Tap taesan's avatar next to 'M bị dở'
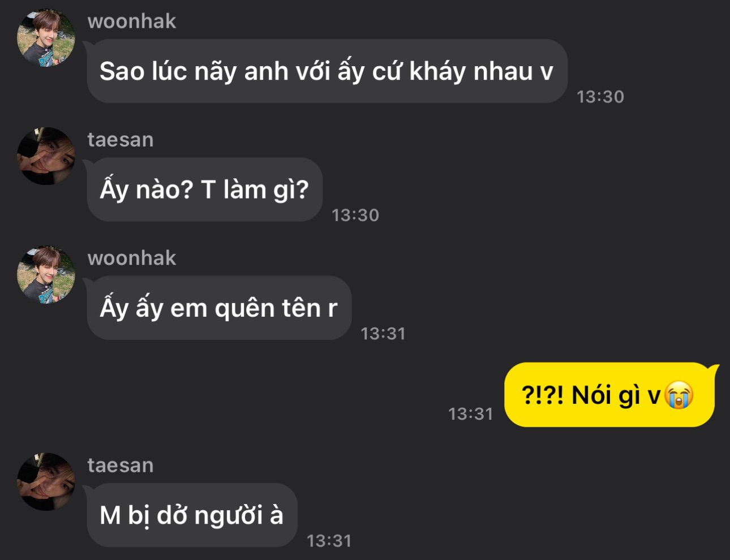Image resolution: width=730 pixels, height=560 pixels. pyautogui.click(x=46, y=482)
